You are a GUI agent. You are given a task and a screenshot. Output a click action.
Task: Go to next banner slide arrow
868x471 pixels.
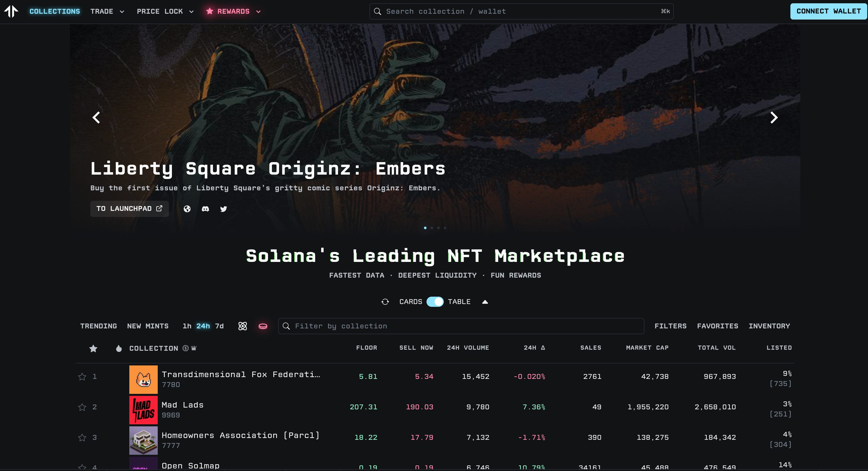tap(774, 118)
